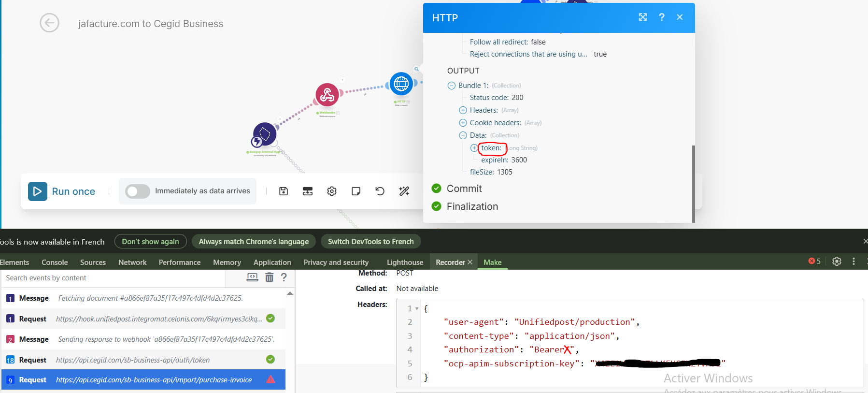Collapse Bundle 1 in the output tree
Image resolution: width=868 pixels, height=393 pixels.
pos(452,86)
